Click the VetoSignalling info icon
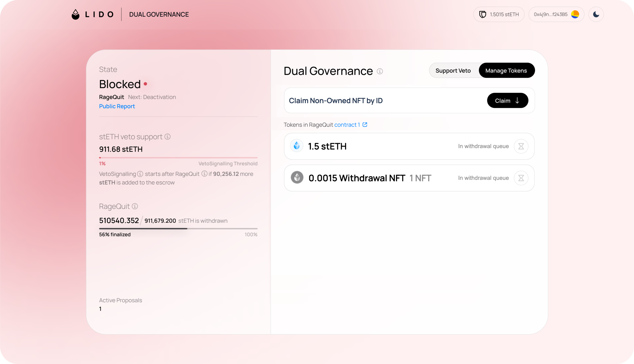The image size is (634, 364). 140,174
